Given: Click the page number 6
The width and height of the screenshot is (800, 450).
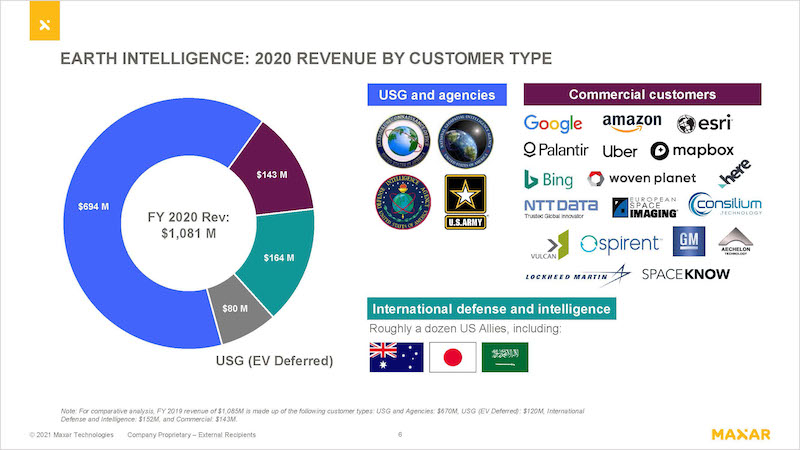Looking at the screenshot, I should (400, 435).
